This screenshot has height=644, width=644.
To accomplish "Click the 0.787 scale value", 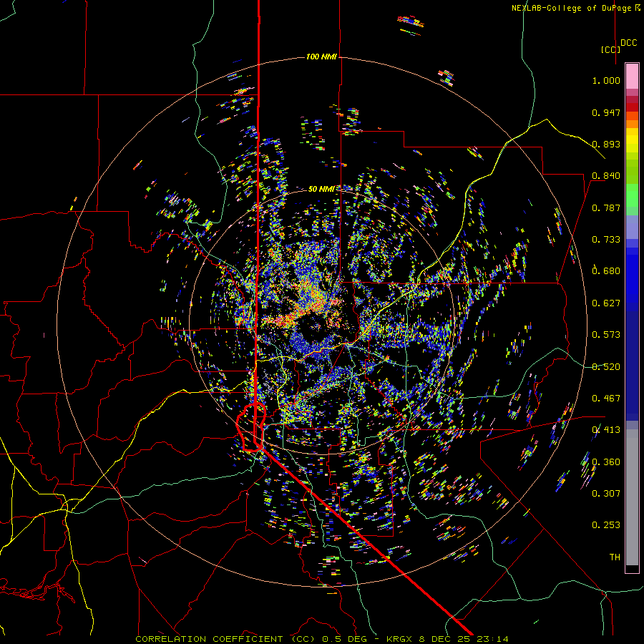I will click(x=606, y=208).
